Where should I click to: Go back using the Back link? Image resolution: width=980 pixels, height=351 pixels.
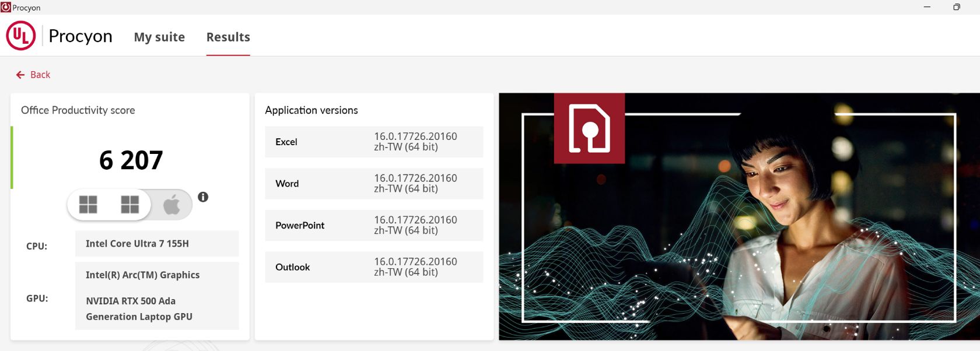tap(33, 75)
